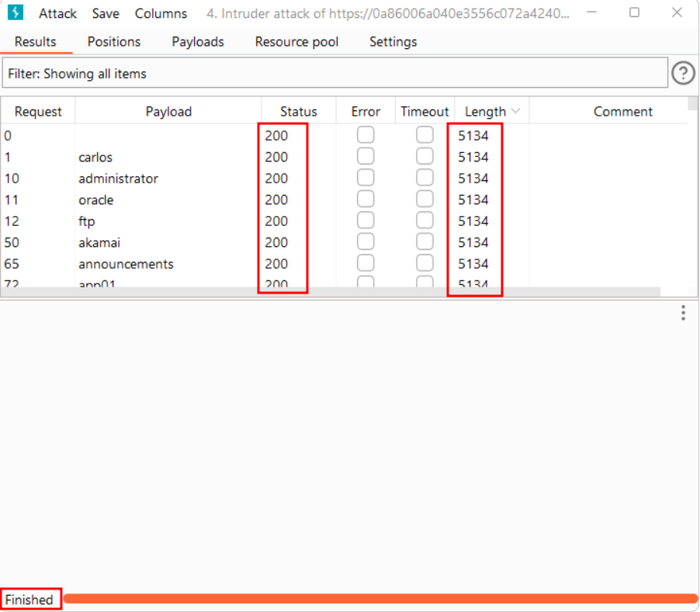Viewport: 700px width, 612px height.
Task: Sort by the Request column header
Action: 38,111
